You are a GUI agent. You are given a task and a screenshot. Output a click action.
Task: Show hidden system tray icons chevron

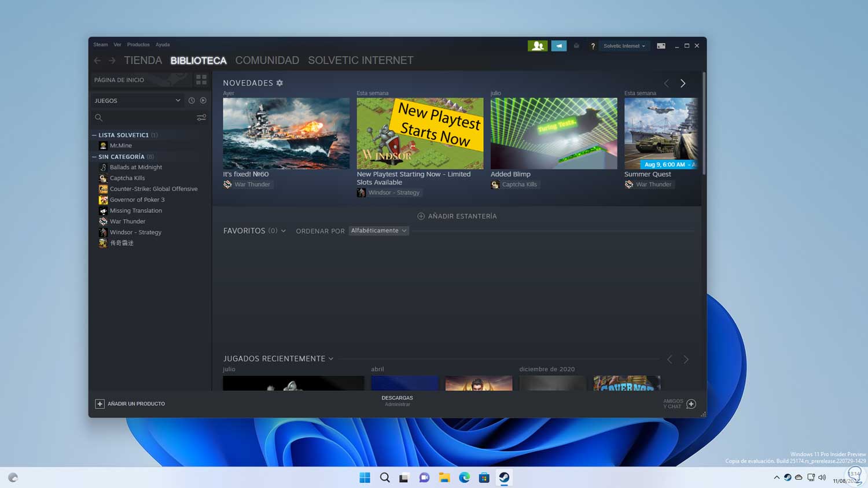(x=777, y=478)
